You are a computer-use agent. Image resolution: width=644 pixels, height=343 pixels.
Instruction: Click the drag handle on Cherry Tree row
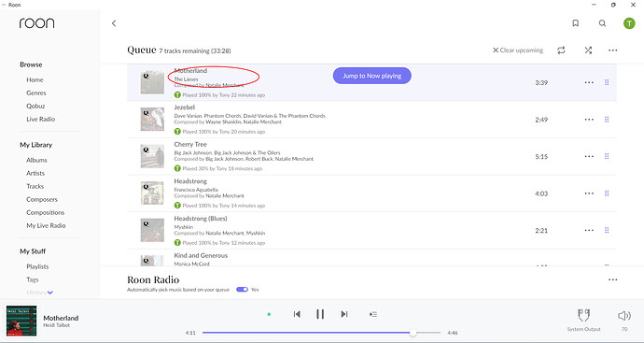pos(607,156)
